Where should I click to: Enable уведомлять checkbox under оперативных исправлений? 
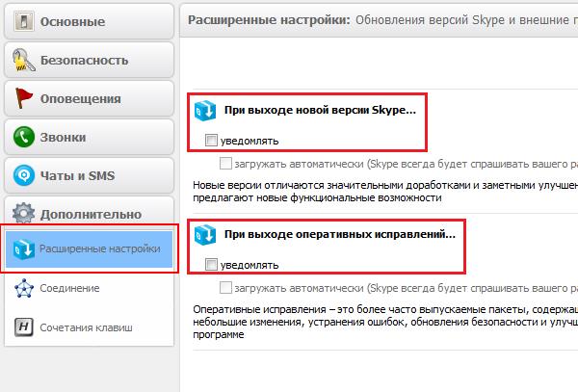coord(211,265)
